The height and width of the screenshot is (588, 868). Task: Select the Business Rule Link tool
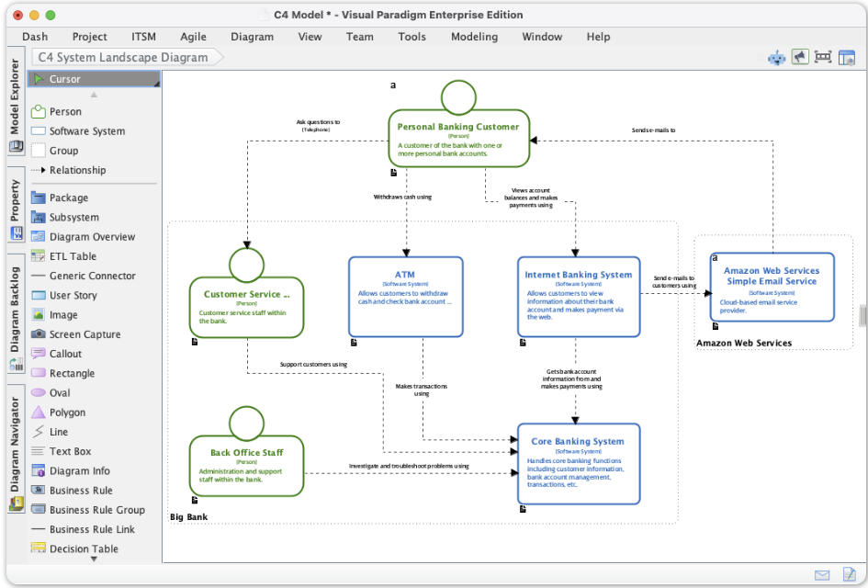click(83, 529)
